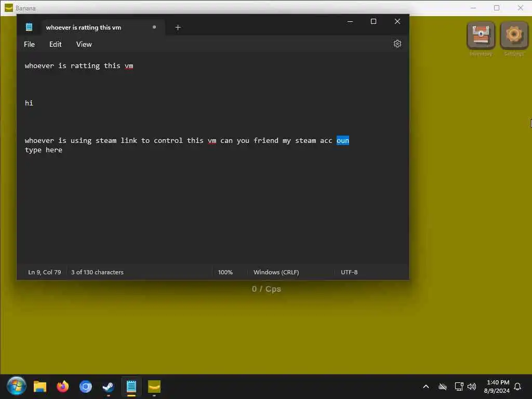Click the Notepad icon in title bar
Screen dimensions: 532x399
pyautogui.click(x=29, y=27)
